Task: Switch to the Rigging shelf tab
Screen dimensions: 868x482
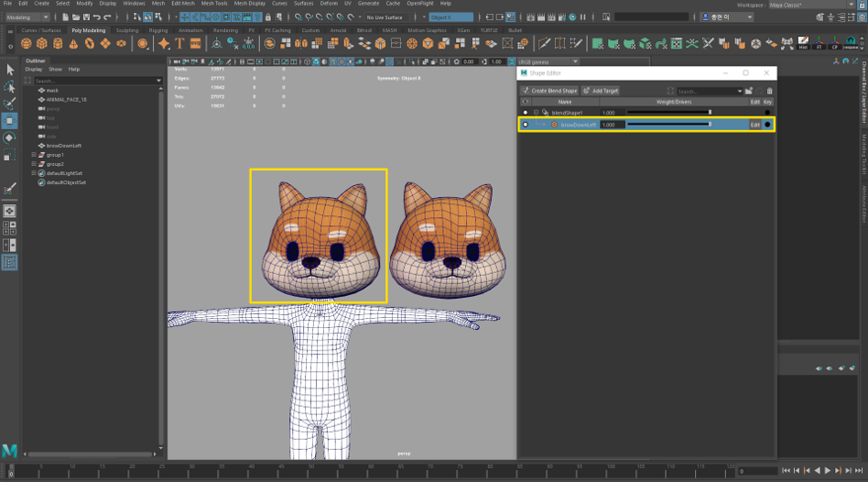Action: (157, 30)
